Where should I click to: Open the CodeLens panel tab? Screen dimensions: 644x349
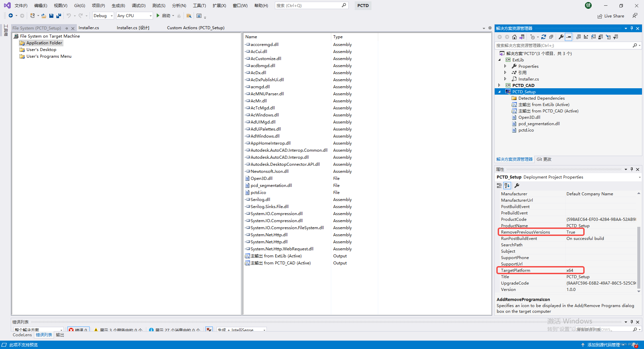point(22,335)
